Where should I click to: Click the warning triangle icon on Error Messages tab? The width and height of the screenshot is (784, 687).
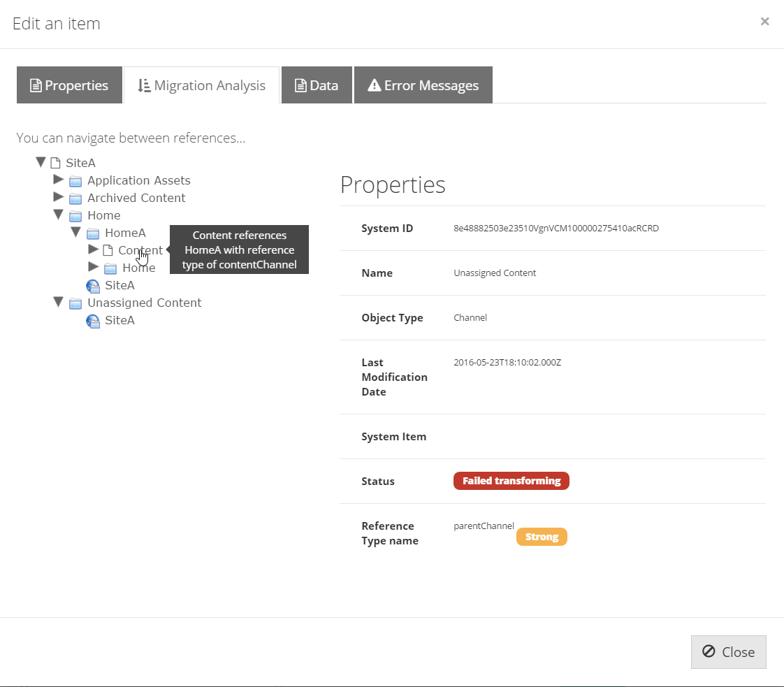pyautogui.click(x=374, y=85)
